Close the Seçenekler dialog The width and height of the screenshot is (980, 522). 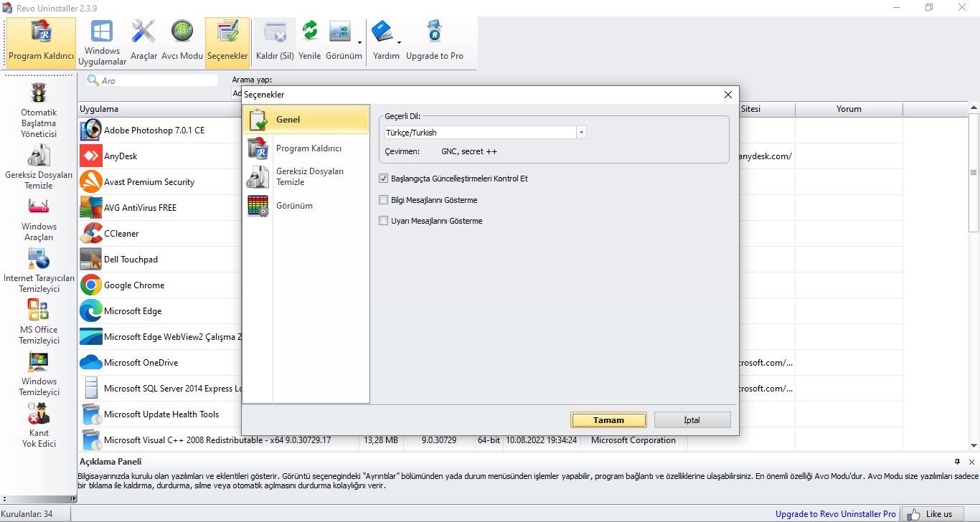(x=728, y=95)
